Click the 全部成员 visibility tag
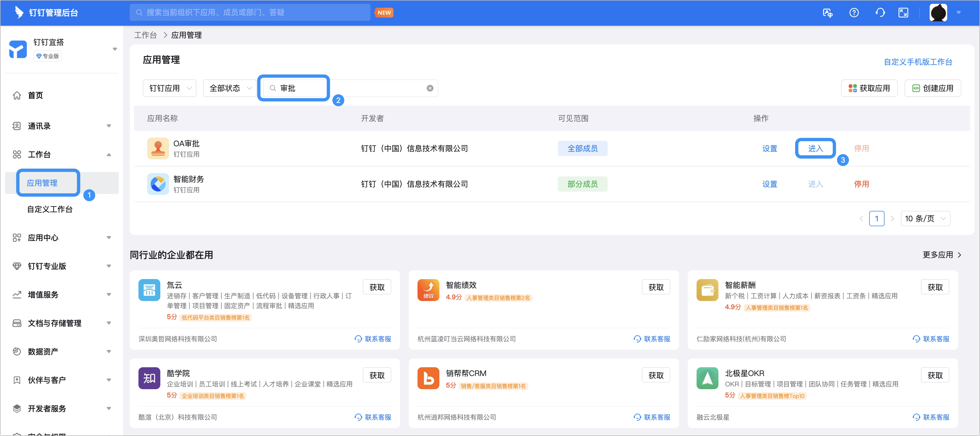980x436 pixels. pyautogui.click(x=582, y=148)
